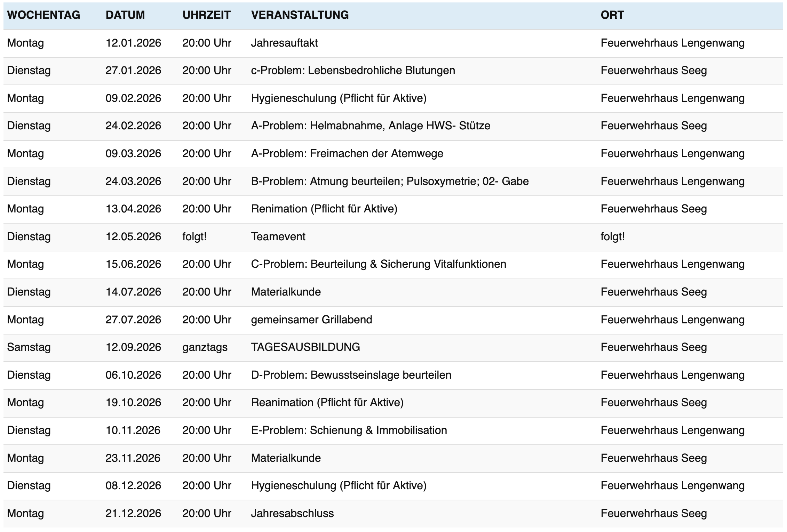Click the UHRZEIT column header

(x=206, y=15)
